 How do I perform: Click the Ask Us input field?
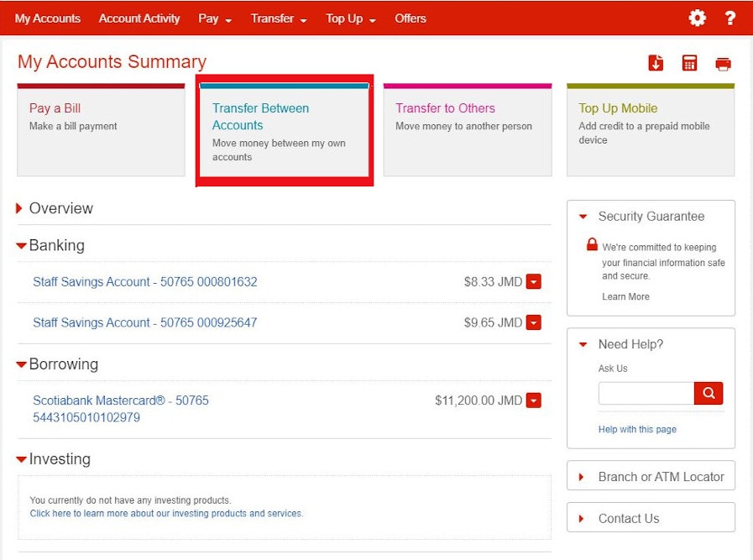pyautogui.click(x=646, y=393)
